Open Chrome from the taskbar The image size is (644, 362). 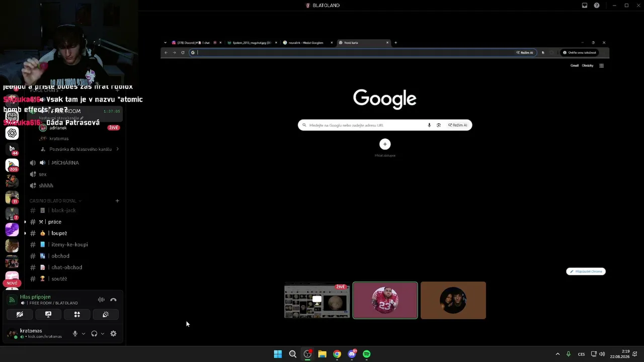point(337,354)
